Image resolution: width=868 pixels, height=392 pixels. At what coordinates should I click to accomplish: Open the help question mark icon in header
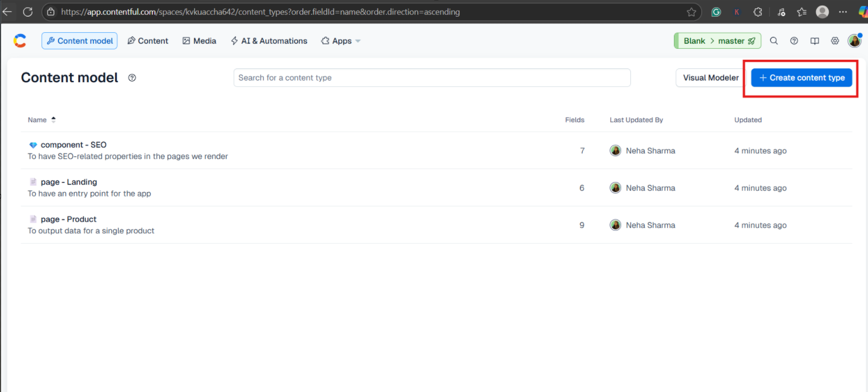point(794,41)
